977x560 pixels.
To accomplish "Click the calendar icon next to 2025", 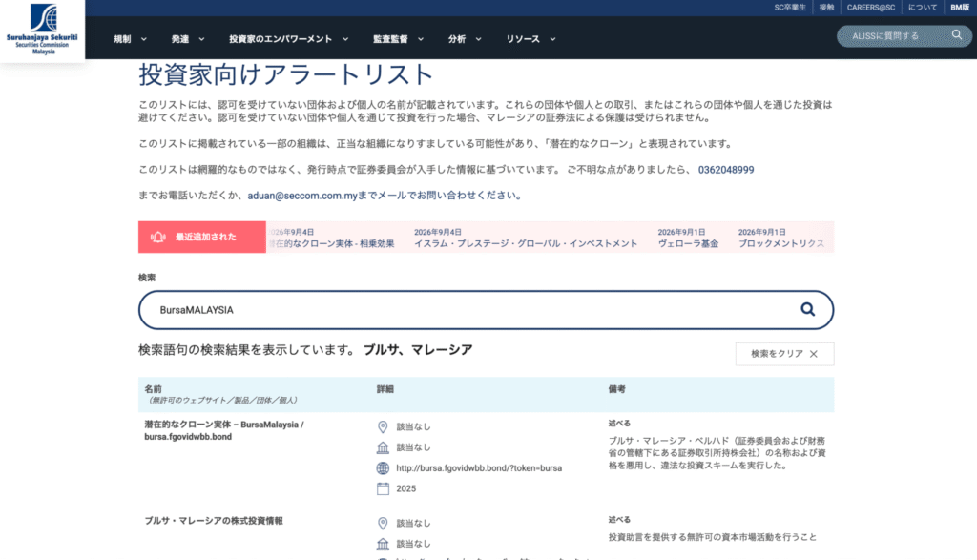I will [x=383, y=488].
